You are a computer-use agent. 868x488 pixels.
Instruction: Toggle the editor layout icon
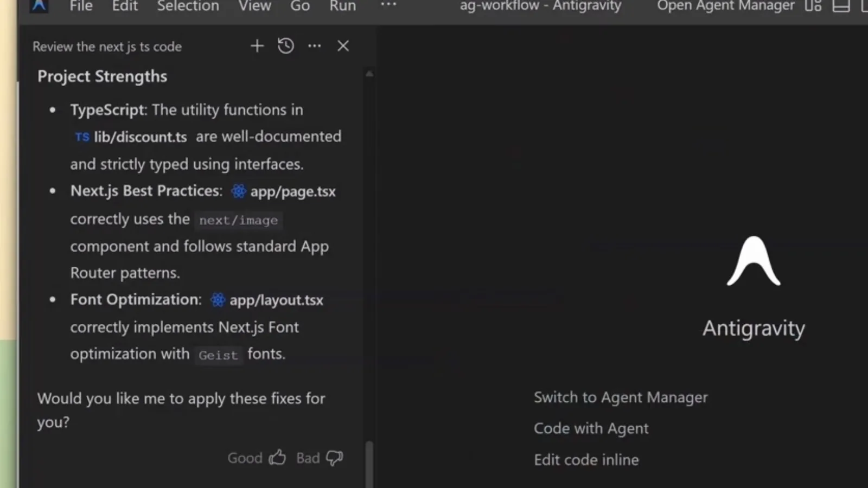813,6
